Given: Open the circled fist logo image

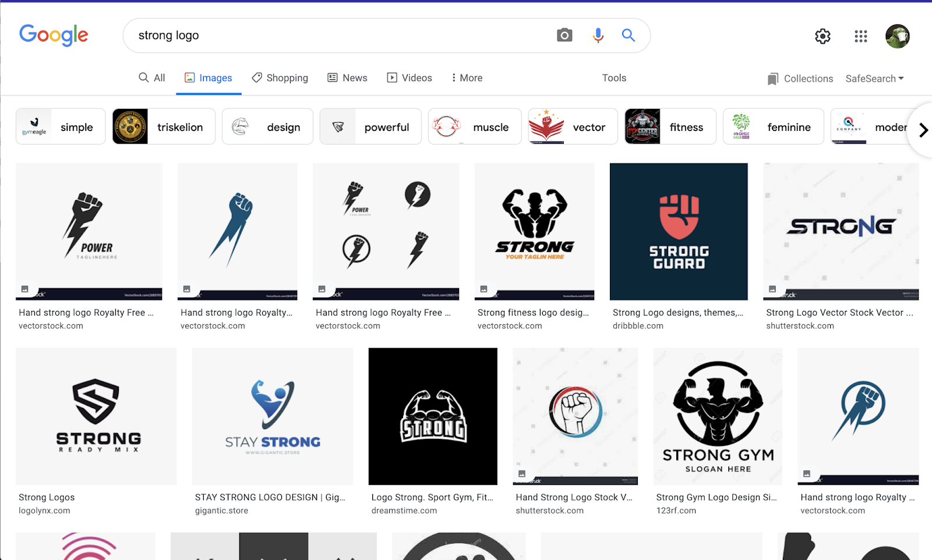Looking at the screenshot, I should pyautogui.click(x=576, y=416).
